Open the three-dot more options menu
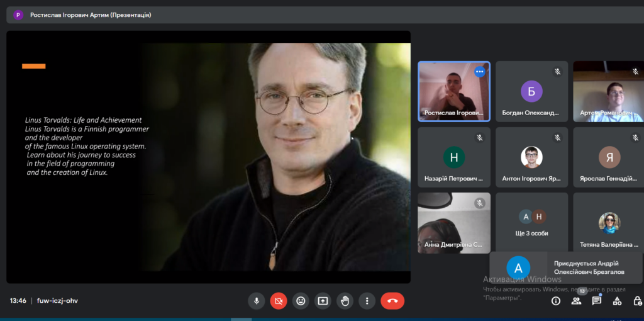This screenshot has width=644, height=321. pos(367,301)
